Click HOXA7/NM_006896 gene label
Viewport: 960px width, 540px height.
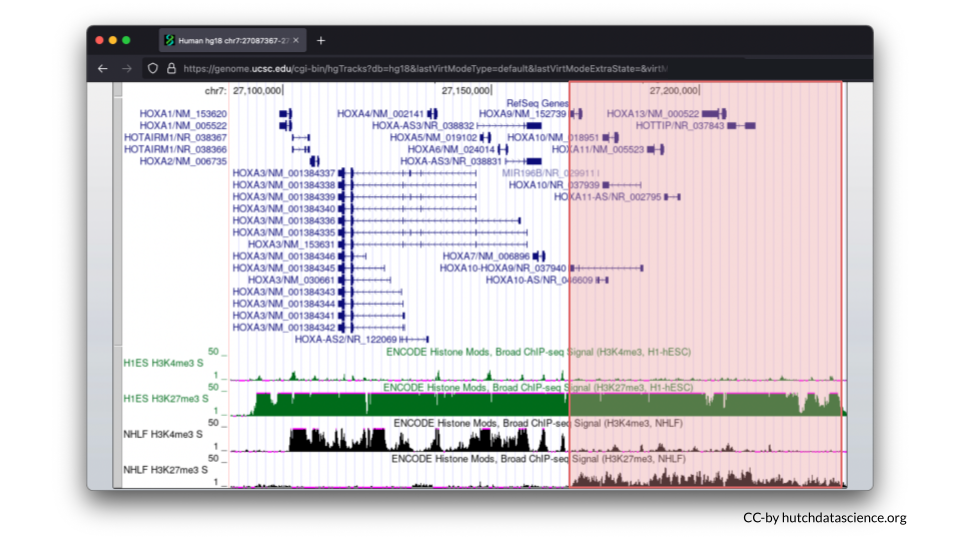(x=486, y=257)
